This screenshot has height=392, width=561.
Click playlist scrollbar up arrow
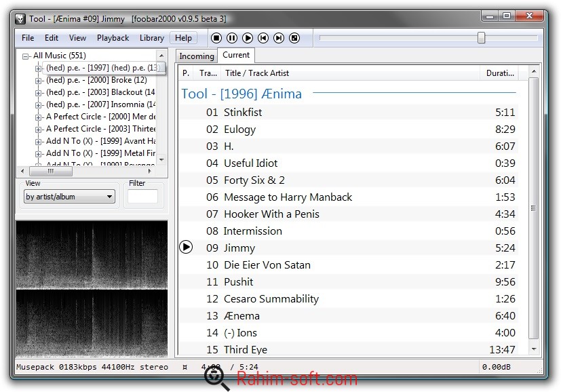[534, 71]
